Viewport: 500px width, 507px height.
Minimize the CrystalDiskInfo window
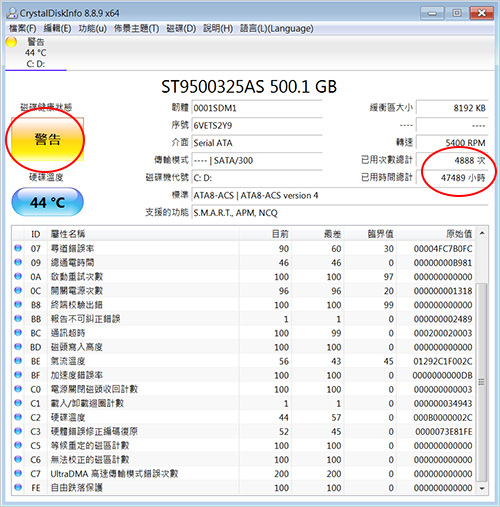432,13
